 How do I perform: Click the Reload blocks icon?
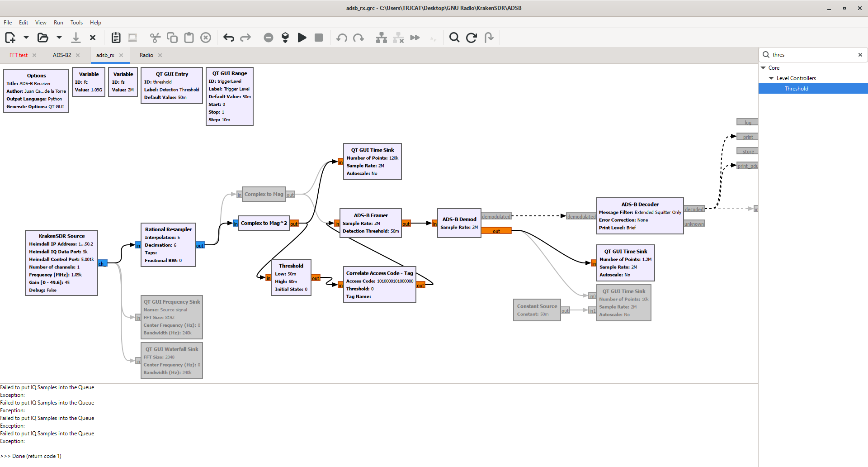472,38
